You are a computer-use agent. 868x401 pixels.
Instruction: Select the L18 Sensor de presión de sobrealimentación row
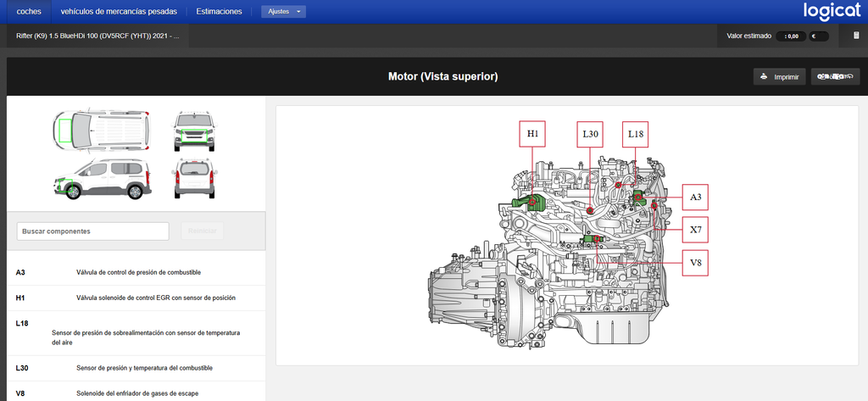click(x=136, y=333)
